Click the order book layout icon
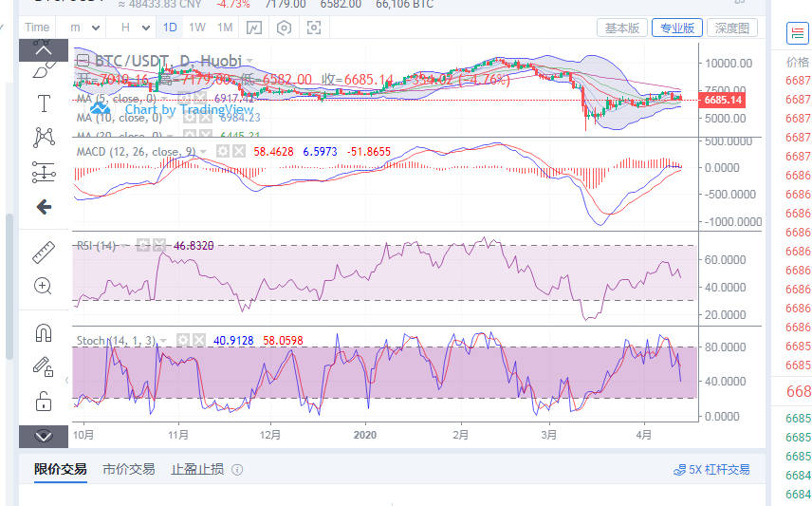 pyautogui.click(x=798, y=33)
